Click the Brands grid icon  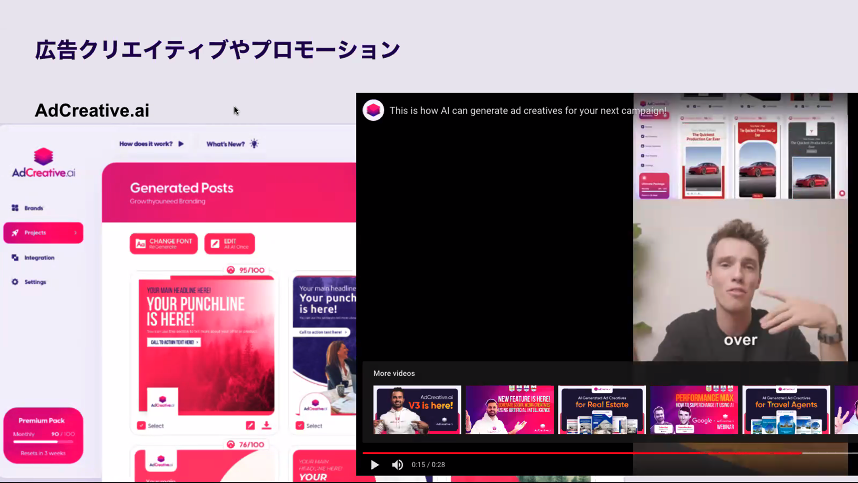pyautogui.click(x=15, y=208)
